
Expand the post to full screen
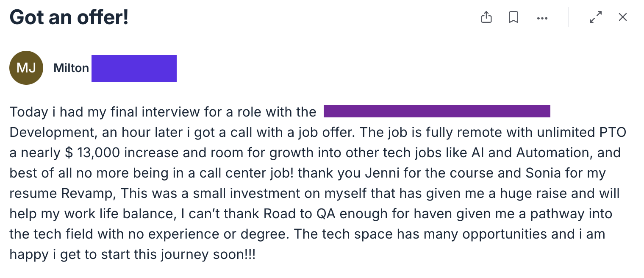click(x=596, y=17)
